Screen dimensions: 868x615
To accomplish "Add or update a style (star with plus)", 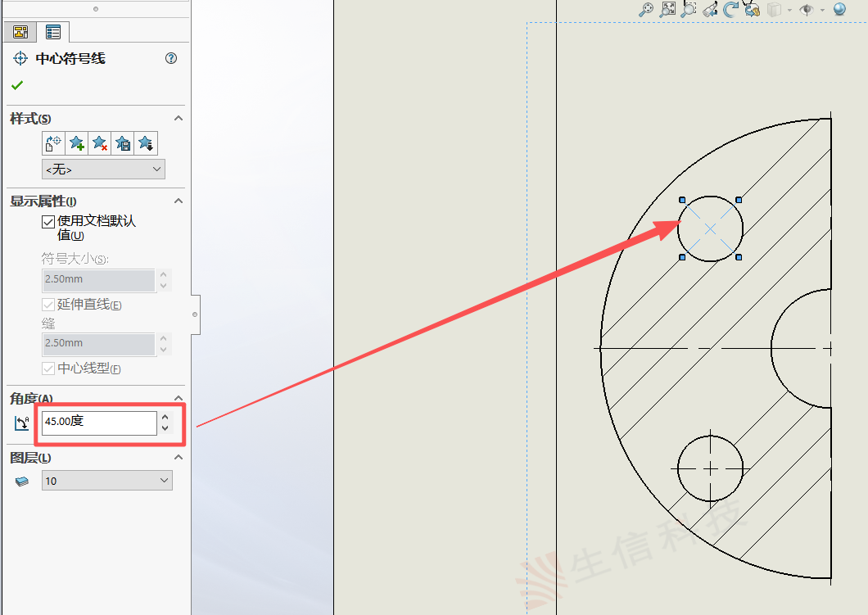I will point(76,143).
